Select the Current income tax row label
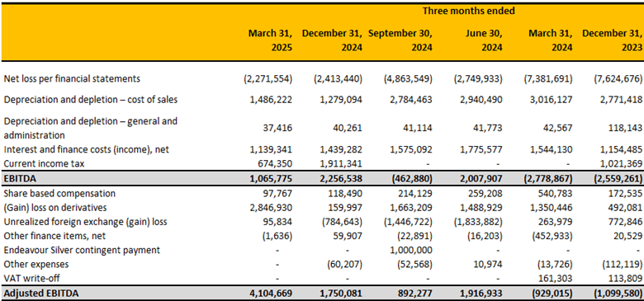The image size is (644, 301). pyautogui.click(x=44, y=164)
